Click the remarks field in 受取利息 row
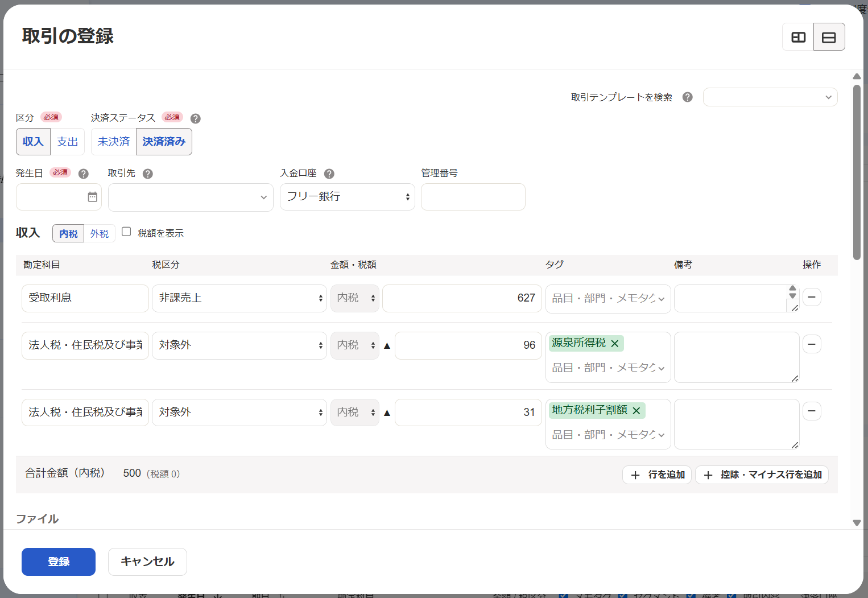868x598 pixels. pyautogui.click(x=737, y=298)
